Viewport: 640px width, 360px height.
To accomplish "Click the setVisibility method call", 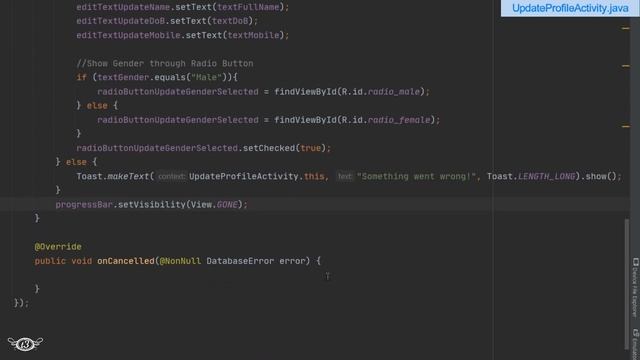I will pos(151,204).
